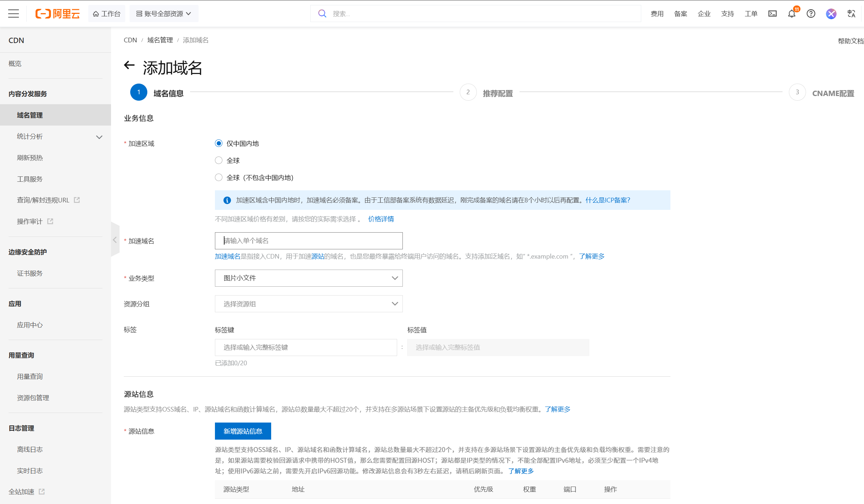
Task: Click the language switch icon
Action: point(851,14)
